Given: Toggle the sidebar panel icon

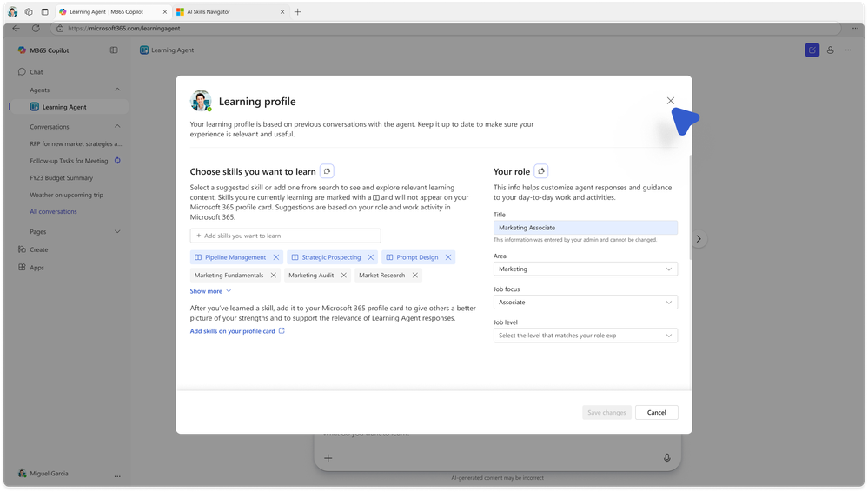Looking at the screenshot, I should point(114,50).
